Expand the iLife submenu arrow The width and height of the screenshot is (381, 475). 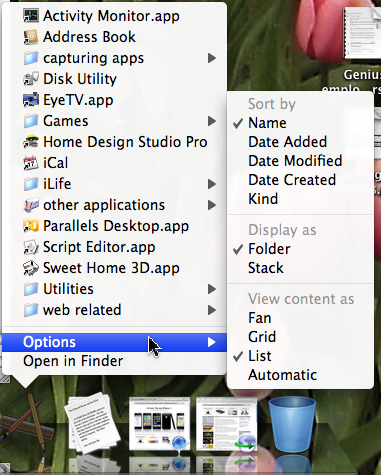(x=212, y=184)
